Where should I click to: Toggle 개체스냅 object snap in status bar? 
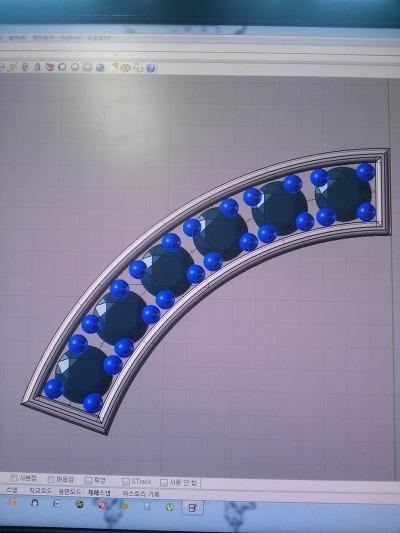[99, 493]
